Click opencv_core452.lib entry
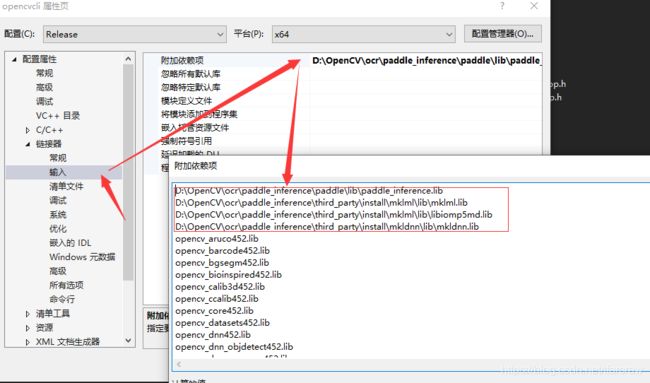650x383 pixels. (x=214, y=311)
